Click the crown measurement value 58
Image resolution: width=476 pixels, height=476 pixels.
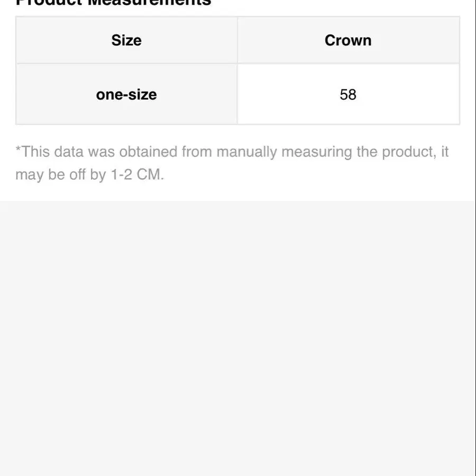[x=348, y=95]
